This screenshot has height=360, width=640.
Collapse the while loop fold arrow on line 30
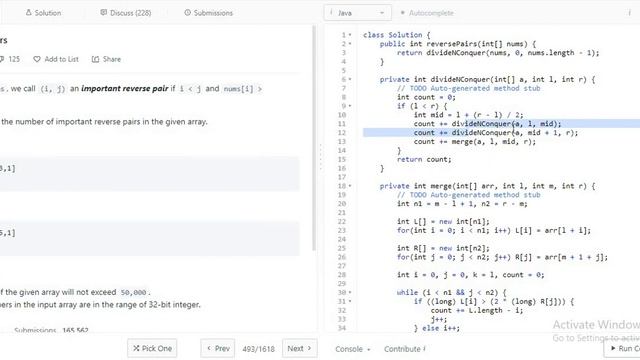click(350, 293)
